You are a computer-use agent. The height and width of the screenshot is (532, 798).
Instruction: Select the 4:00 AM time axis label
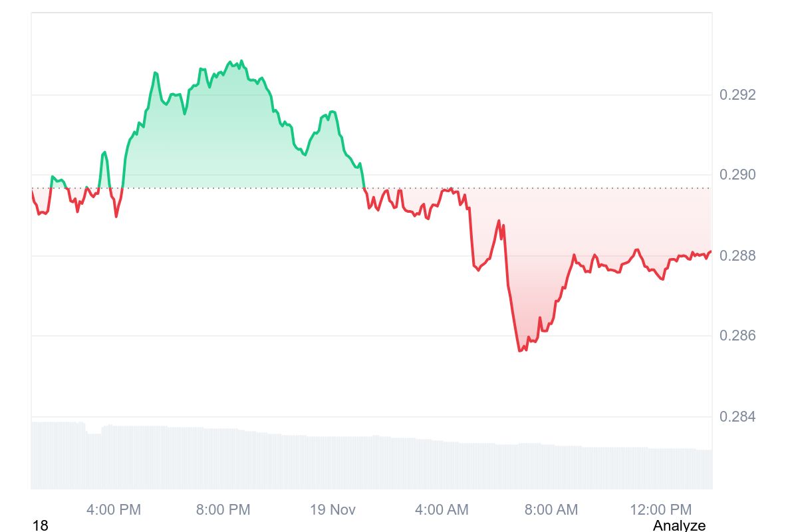click(x=442, y=510)
